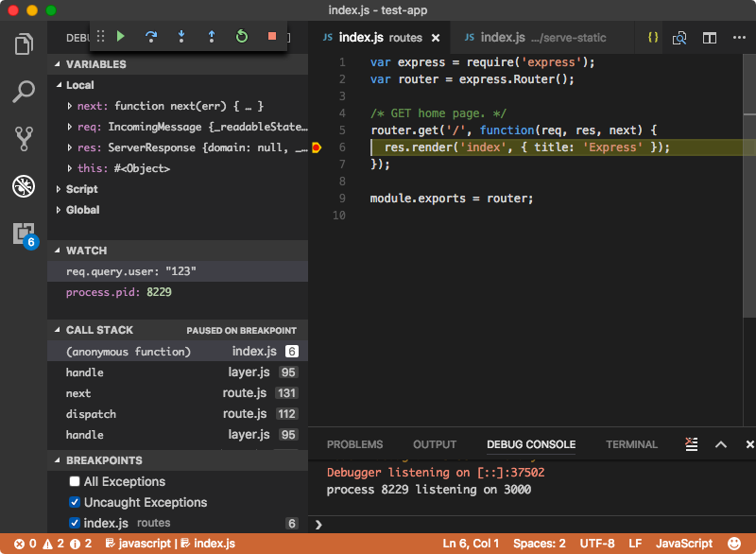Open the TERMINAL panel tab
This screenshot has height=554, width=756.
631,444
